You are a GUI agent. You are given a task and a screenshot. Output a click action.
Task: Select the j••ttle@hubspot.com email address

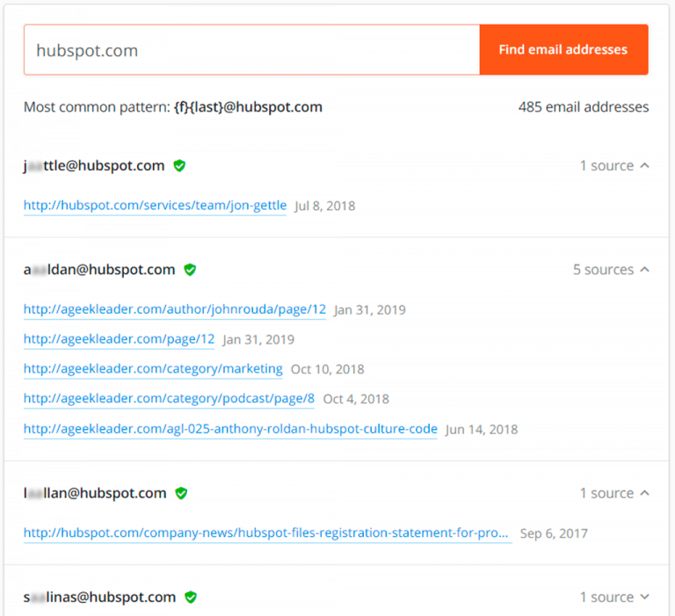pyautogui.click(x=94, y=165)
